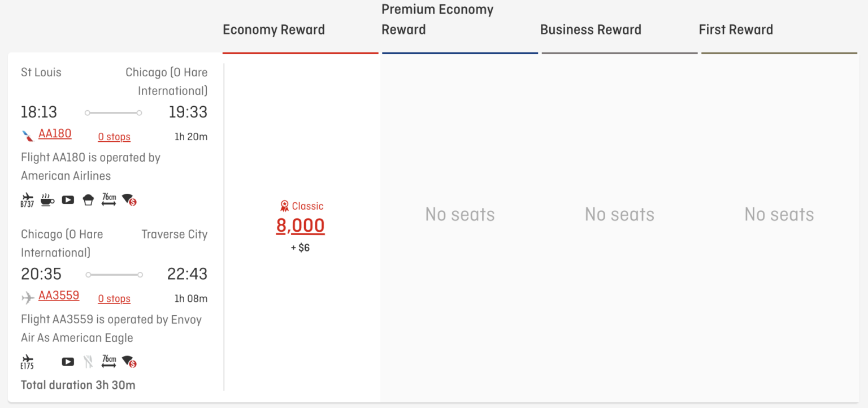Image resolution: width=868 pixels, height=408 pixels.
Task: Click the E175 aircraft type icon
Action: coord(27,362)
